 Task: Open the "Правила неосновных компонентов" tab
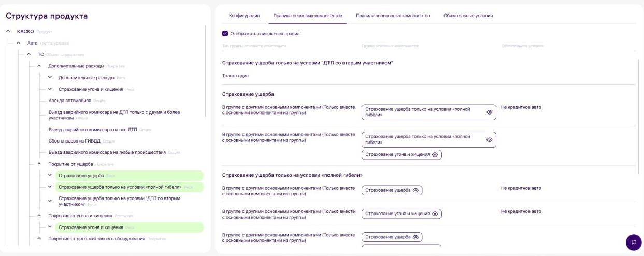(393, 16)
